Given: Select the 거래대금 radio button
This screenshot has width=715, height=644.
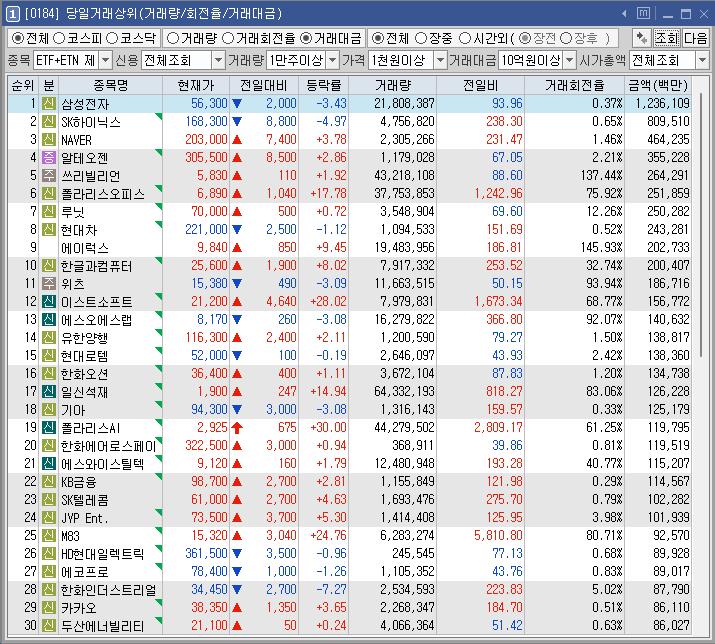Looking at the screenshot, I should click(x=306, y=38).
